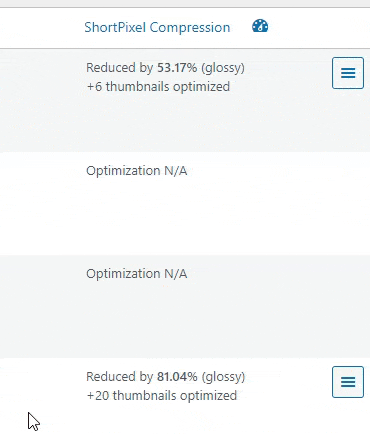Select the second 'Optimization N/A' entry on gray row
Viewport: 370px width, 434px height.
pos(137,274)
